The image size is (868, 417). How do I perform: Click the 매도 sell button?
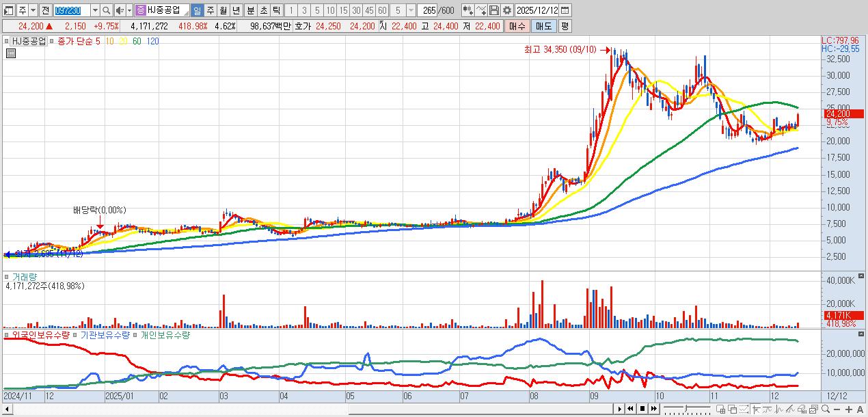[x=543, y=26]
